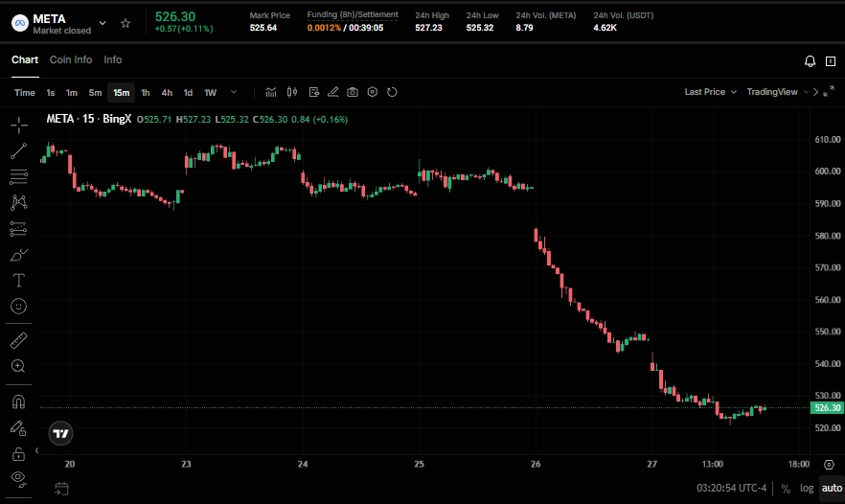Toggle log scale on price axis
Image resolution: width=845 pixels, height=504 pixels.
point(807,488)
